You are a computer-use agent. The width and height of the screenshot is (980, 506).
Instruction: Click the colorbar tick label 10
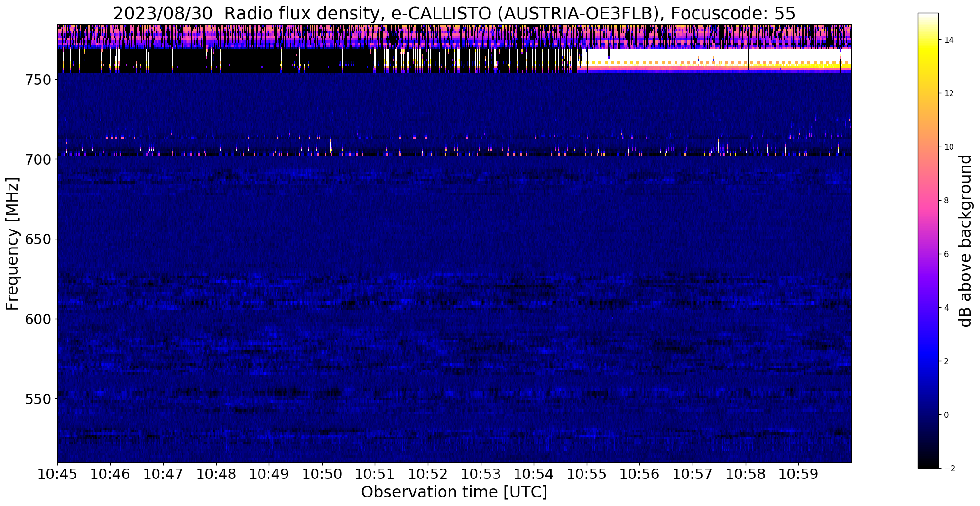coord(949,147)
